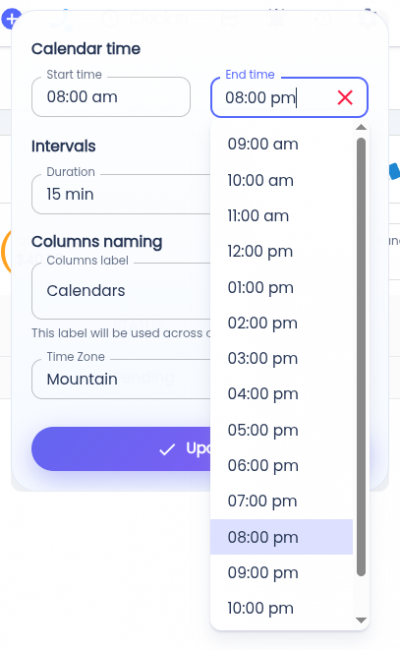Open the Duration 15 min dropdown
The width and height of the screenshot is (400, 650).
coord(121,194)
